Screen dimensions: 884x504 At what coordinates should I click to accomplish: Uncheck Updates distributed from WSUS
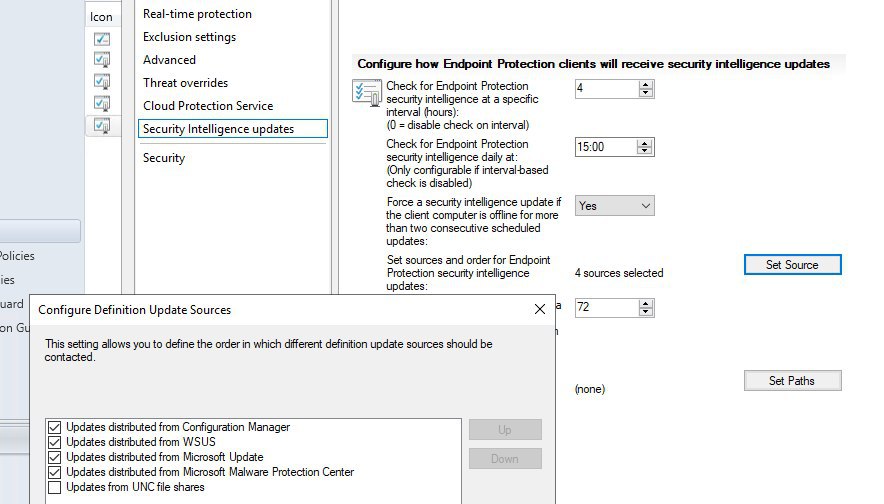[54, 442]
